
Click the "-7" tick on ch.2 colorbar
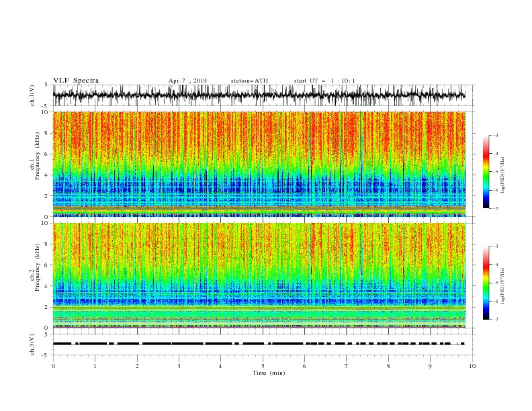click(496, 320)
